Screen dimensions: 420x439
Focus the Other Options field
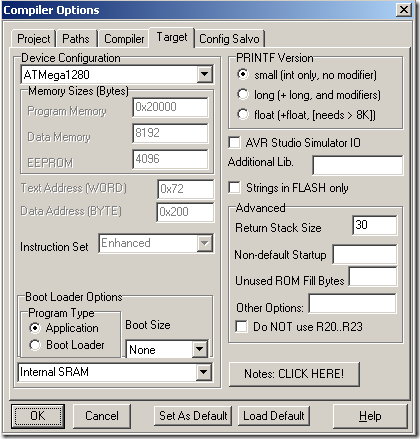point(352,303)
